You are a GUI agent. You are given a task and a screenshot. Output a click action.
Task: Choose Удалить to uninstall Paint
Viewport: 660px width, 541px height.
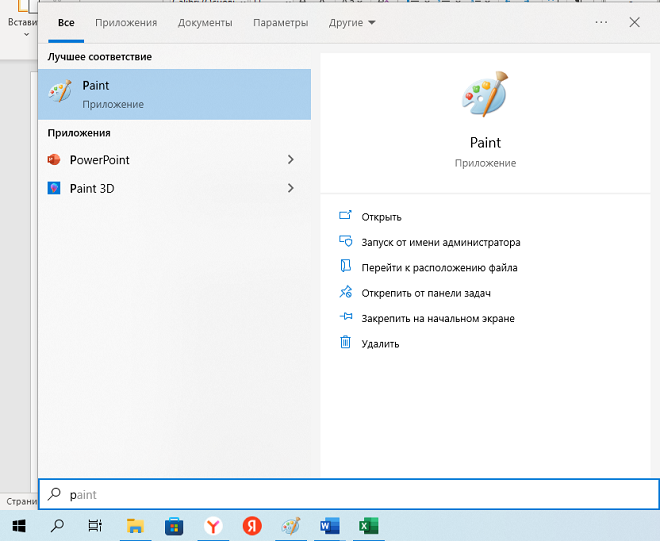pyautogui.click(x=380, y=344)
